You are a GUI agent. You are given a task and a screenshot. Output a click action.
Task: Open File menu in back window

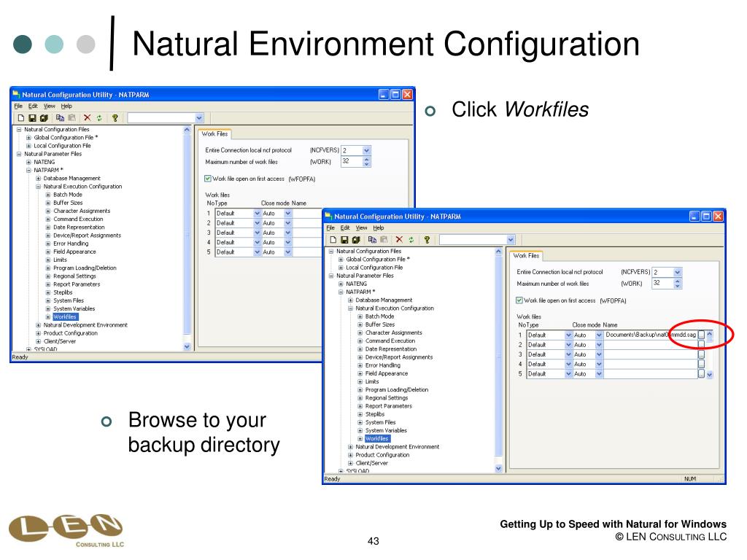[x=18, y=106]
